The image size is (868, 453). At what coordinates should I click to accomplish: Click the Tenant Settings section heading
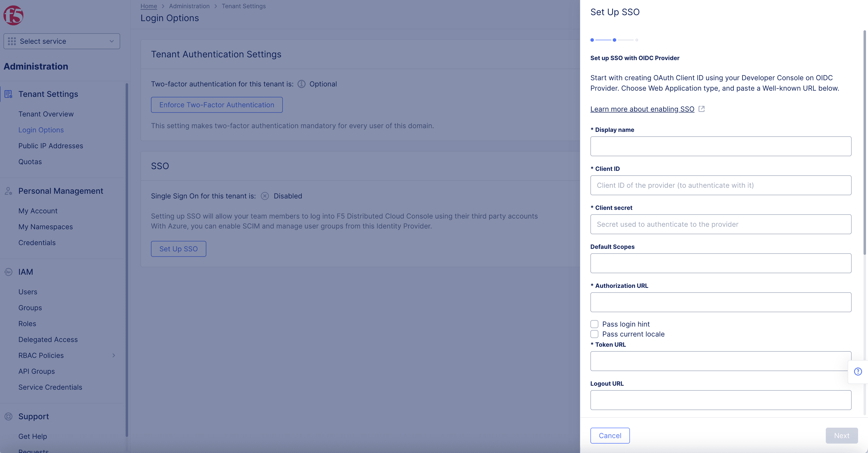[x=48, y=94]
